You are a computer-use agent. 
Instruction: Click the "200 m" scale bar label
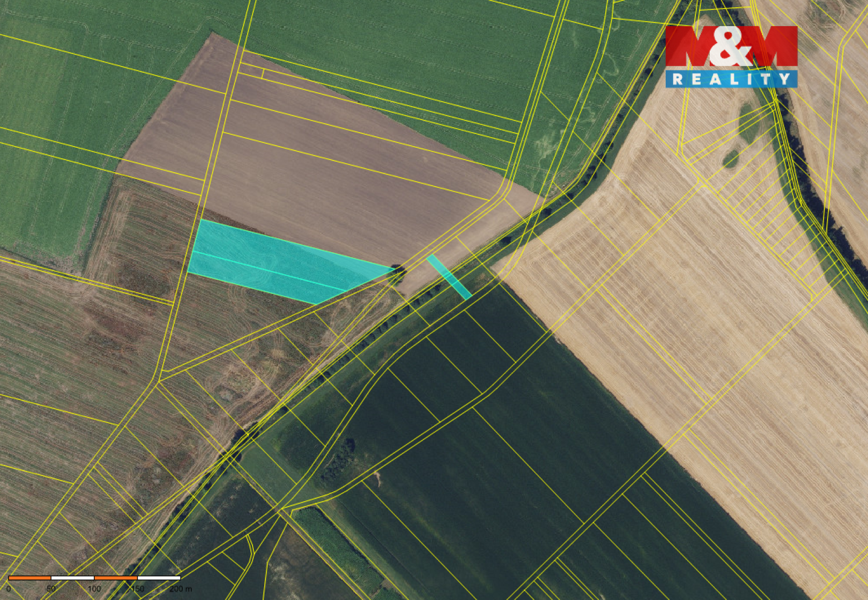click(181, 589)
